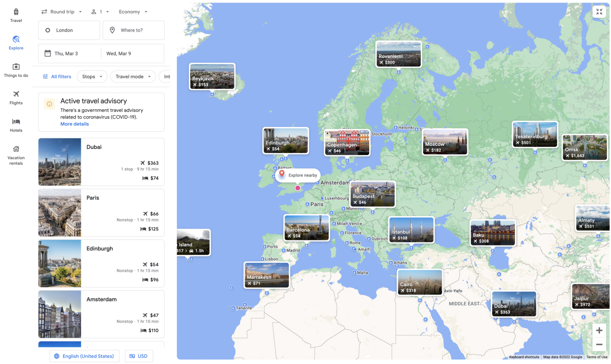The width and height of the screenshot is (611, 364).
Task: Click the Travel suitcase icon
Action: point(16,15)
